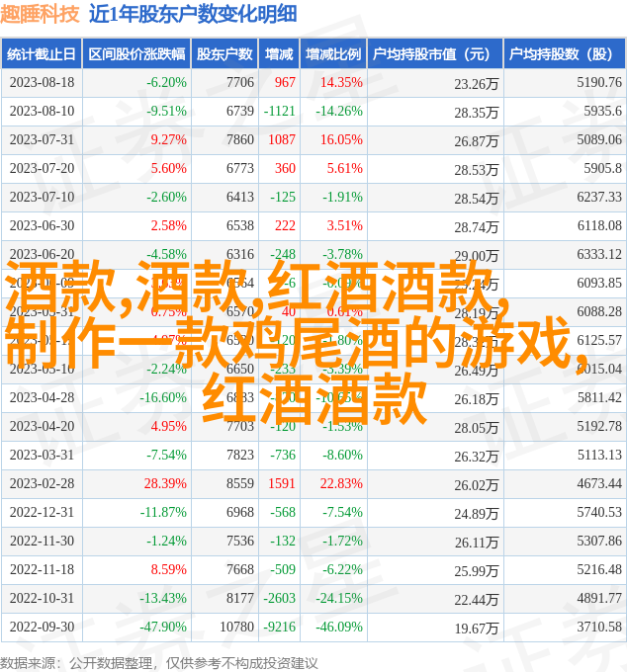
Task: Click shareholder count 6968
Action: [240, 513]
